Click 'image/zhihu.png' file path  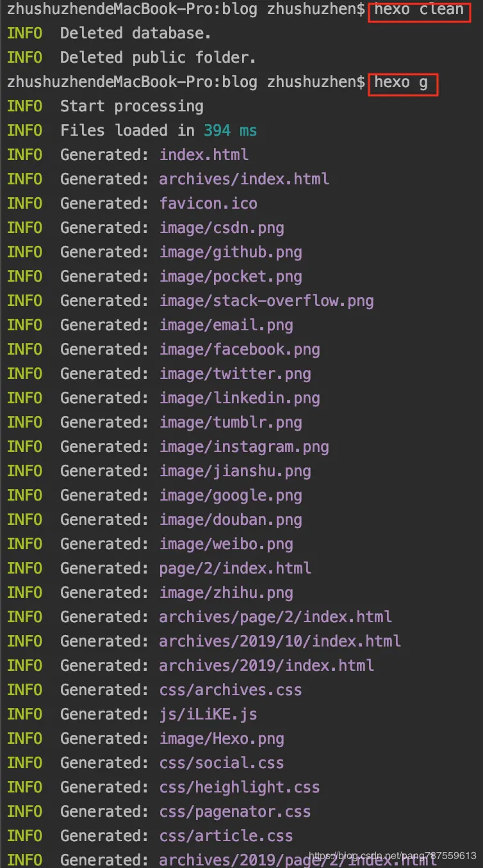point(226,593)
